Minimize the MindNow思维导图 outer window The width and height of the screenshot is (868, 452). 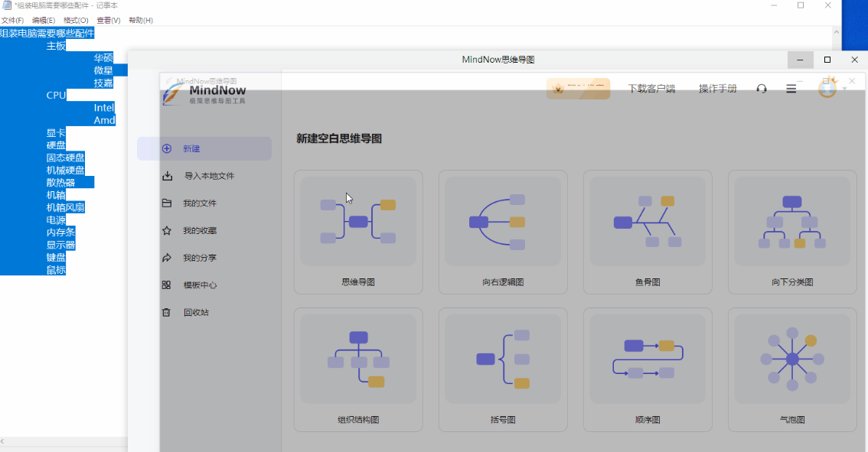click(800, 60)
